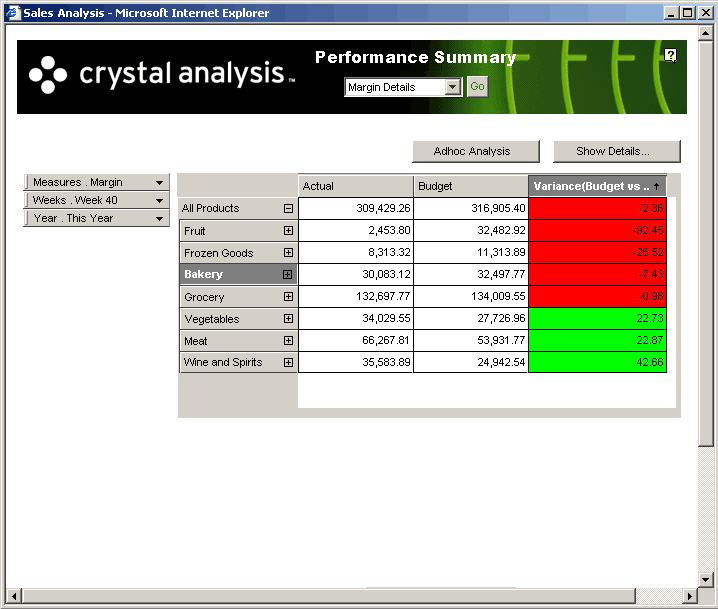Select the Grocery row label

click(x=239, y=297)
